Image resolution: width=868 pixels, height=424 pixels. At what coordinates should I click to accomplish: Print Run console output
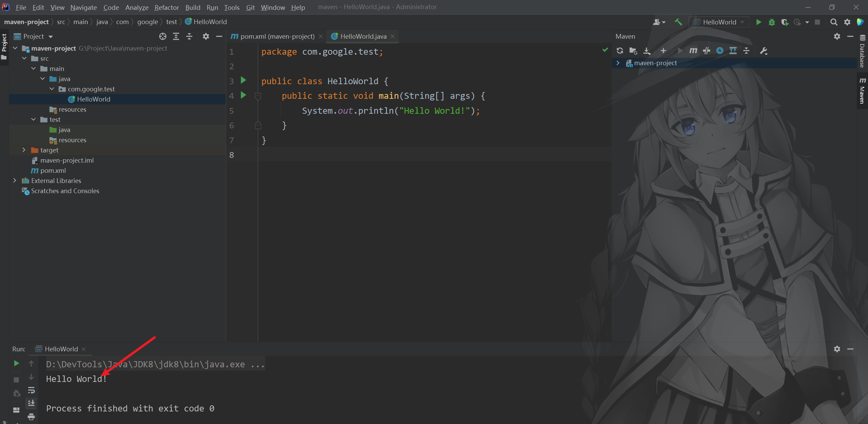tap(31, 417)
